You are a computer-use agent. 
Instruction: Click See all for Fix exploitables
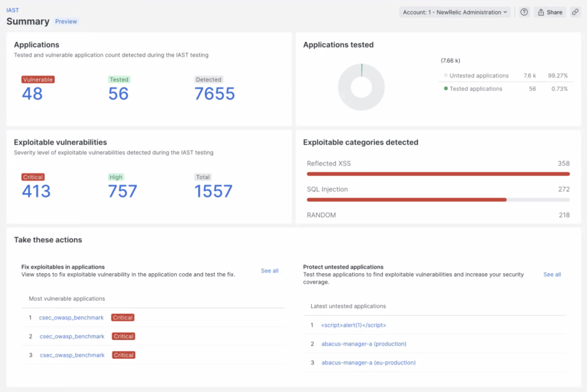point(269,271)
